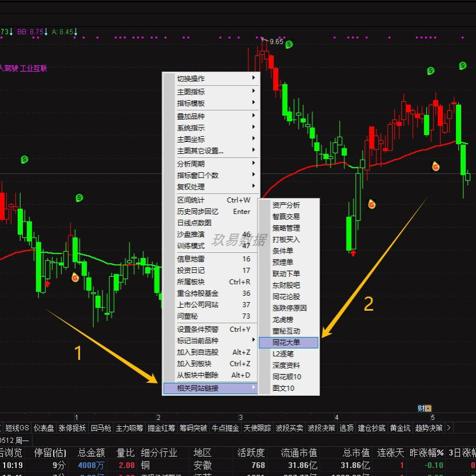Open the 指标窗口个数 menu entry
This screenshot has height=476, width=476.
pyautogui.click(x=211, y=175)
